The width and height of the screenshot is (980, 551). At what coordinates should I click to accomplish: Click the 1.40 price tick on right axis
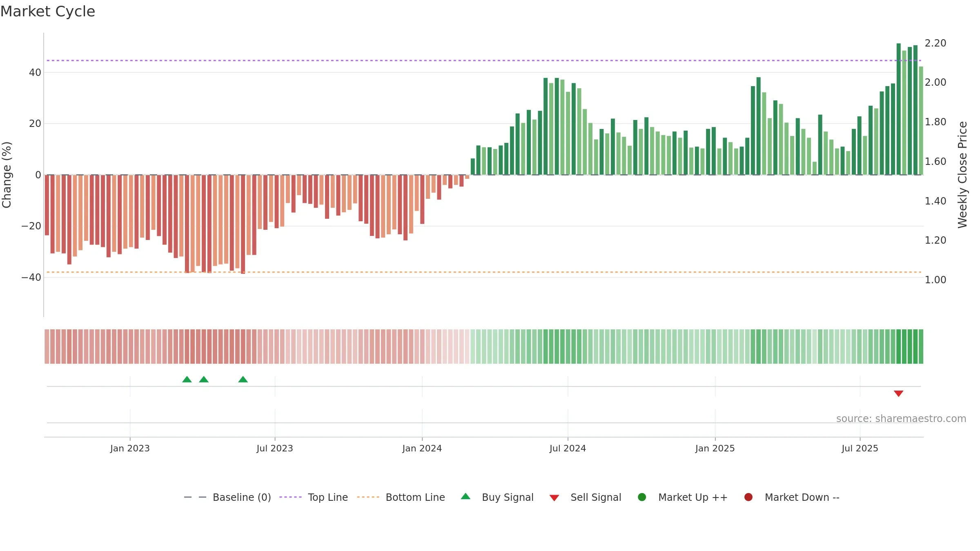tap(935, 201)
